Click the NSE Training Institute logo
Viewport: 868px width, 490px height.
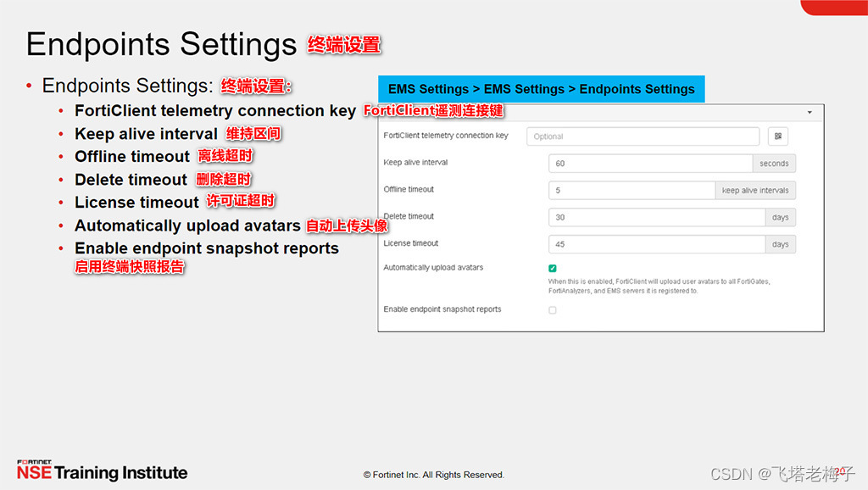[x=103, y=471]
